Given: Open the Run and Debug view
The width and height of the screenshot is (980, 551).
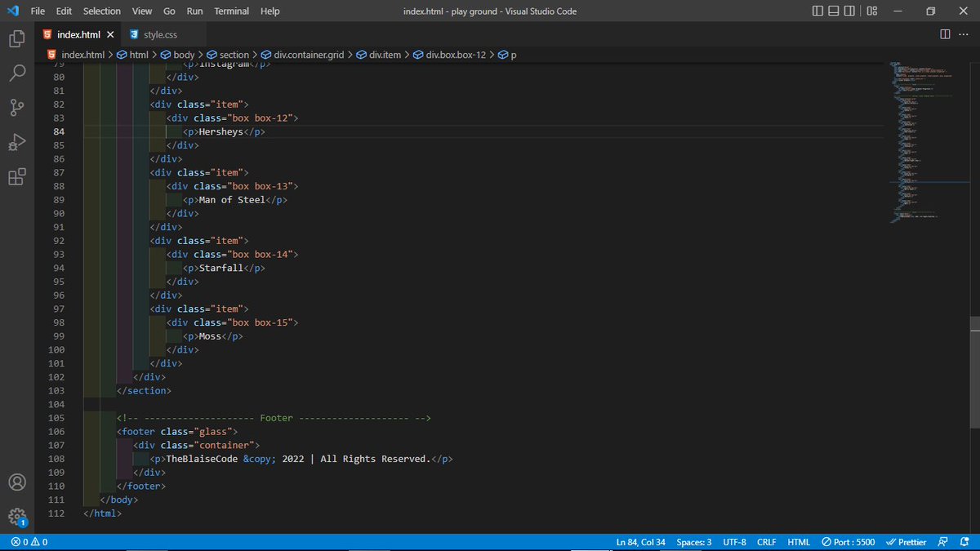Looking at the screenshot, I should 16,143.
